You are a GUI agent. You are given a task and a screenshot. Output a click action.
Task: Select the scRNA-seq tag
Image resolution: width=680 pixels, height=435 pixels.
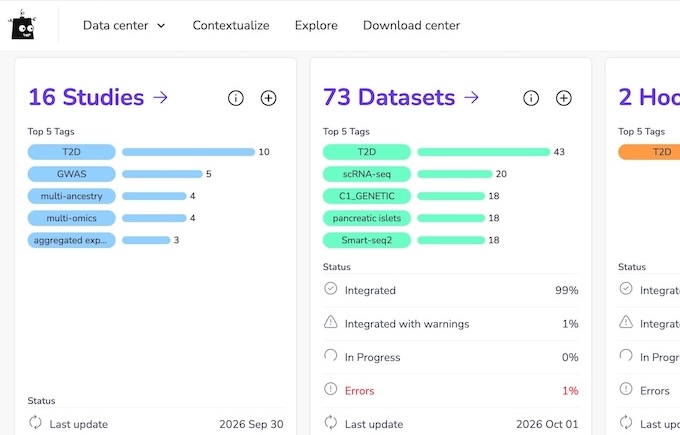coord(367,174)
